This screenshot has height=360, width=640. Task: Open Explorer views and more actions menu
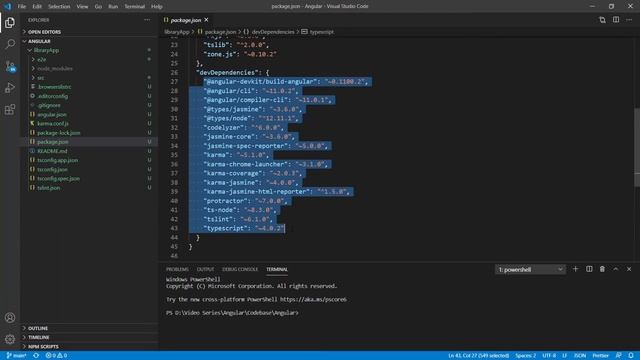tap(147, 20)
